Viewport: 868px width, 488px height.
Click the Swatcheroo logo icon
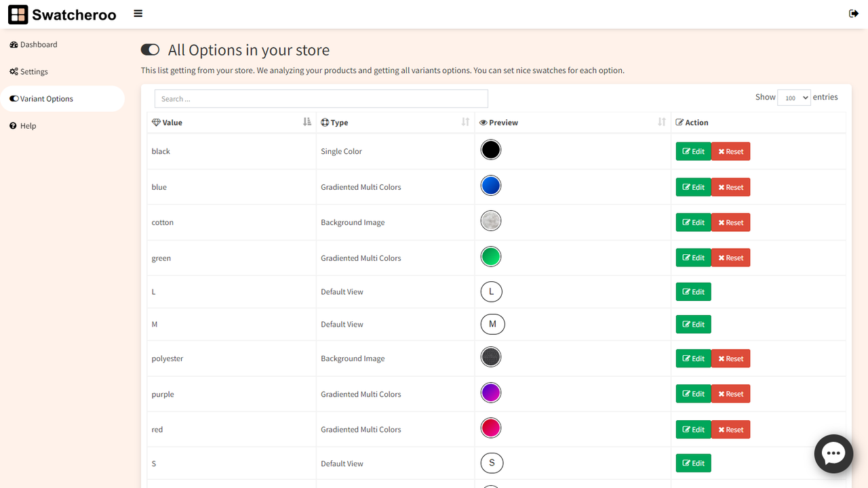click(x=18, y=14)
